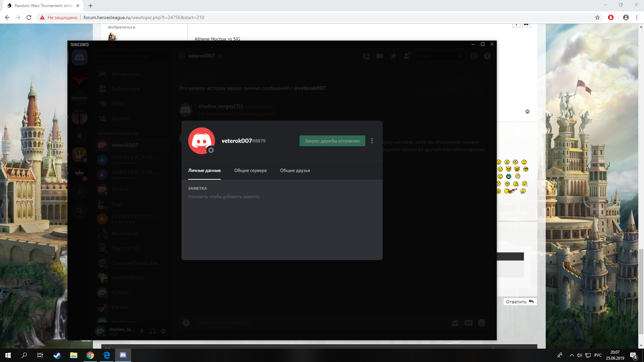Select the Discord Nitro icon
The width and height of the screenshot is (644, 362).
coord(102,103)
